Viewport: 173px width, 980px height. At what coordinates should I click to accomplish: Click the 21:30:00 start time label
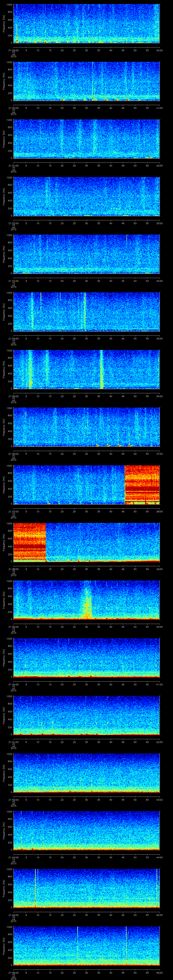[13, 108]
